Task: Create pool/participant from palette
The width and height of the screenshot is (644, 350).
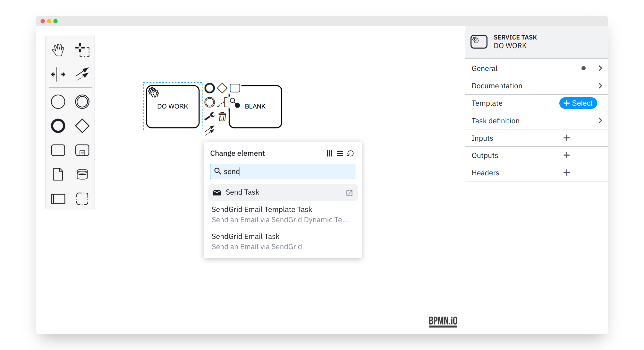Action: pyautogui.click(x=58, y=199)
